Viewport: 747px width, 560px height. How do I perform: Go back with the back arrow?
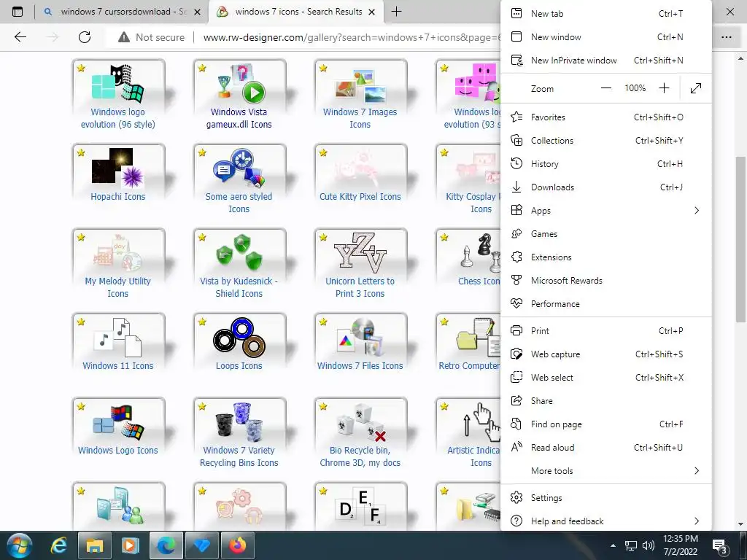point(20,37)
